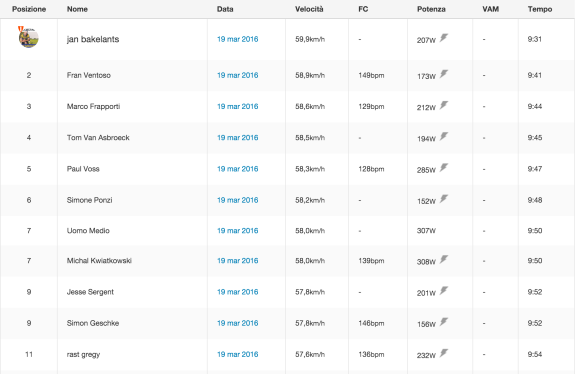
Task: Open jan bakelants profile avatar
Action: (x=29, y=37)
